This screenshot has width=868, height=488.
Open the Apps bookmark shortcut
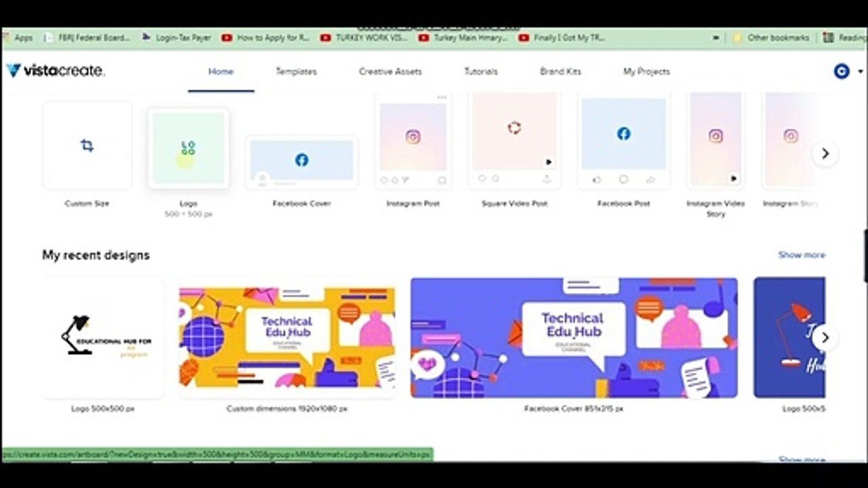click(18, 38)
